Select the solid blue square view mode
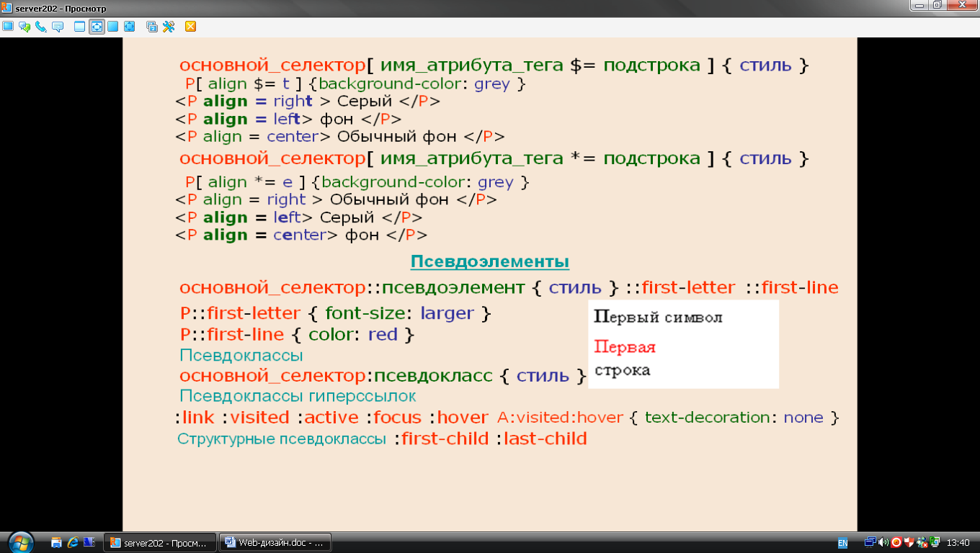This screenshot has height=553, width=980. [x=113, y=27]
